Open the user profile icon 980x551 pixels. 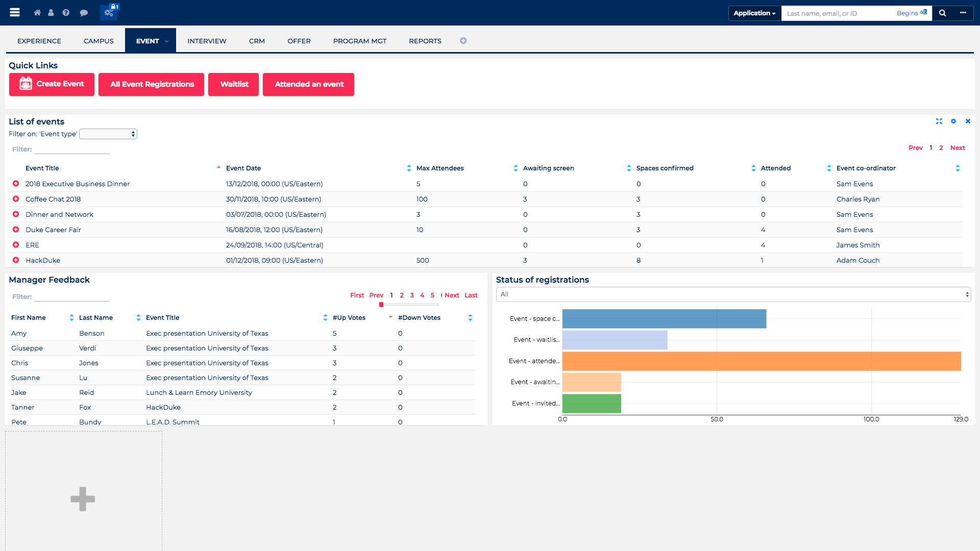click(51, 13)
